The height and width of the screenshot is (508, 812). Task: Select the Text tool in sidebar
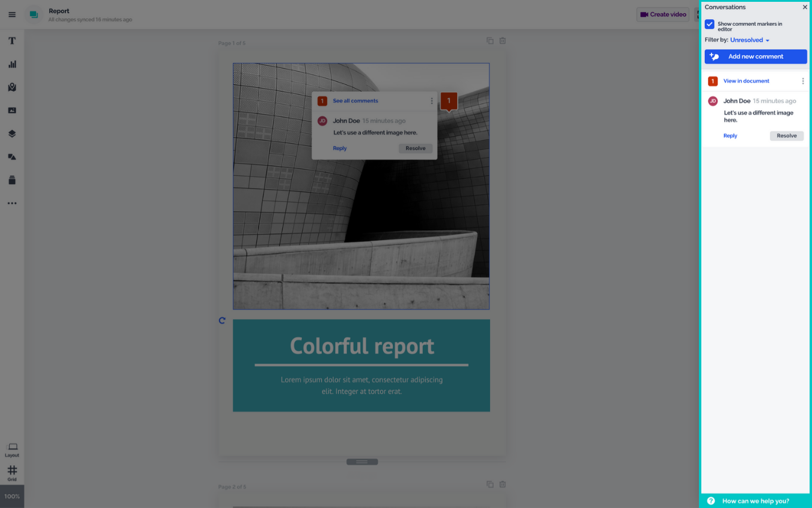(x=12, y=41)
